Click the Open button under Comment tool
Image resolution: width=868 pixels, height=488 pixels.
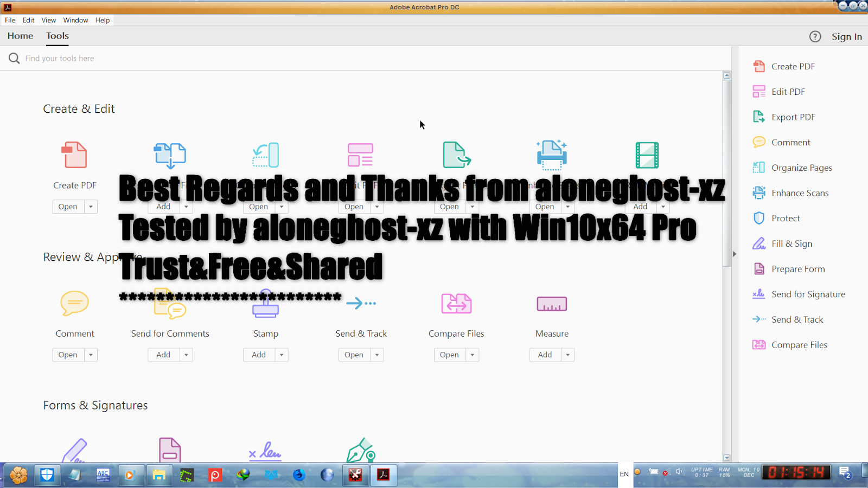pyautogui.click(x=68, y=355)
